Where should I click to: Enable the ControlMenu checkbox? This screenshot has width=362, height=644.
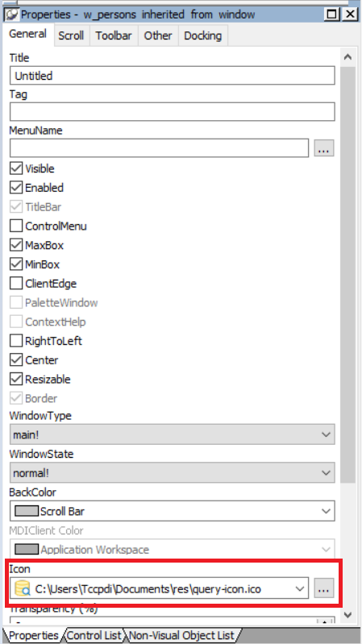click(16, 226)
